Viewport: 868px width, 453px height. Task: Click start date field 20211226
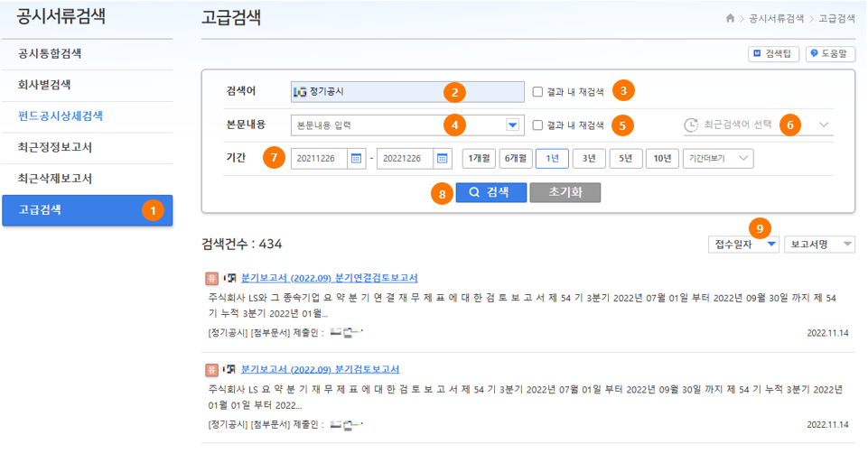(x=320, y=159)
